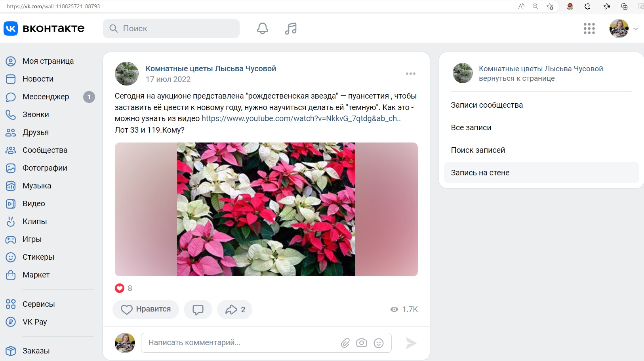This screenshot has height=361, width=644.
Task: Click the views eye counter
Action: click(x=404, y=309)
